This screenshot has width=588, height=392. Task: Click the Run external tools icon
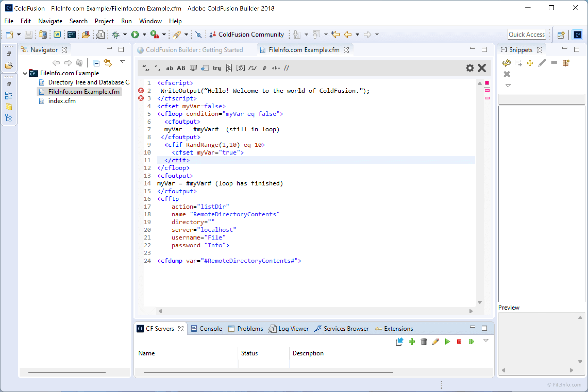154,35
